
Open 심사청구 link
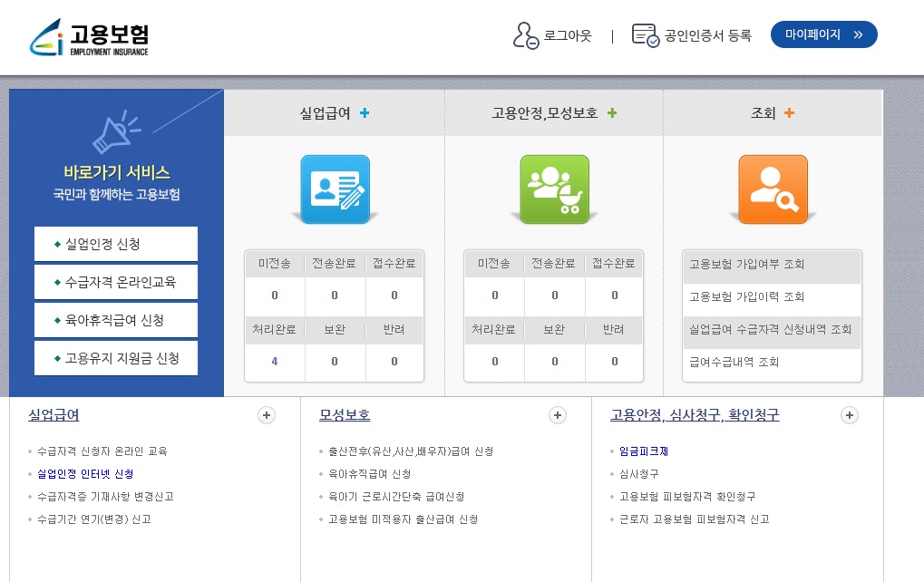point(638,473)
